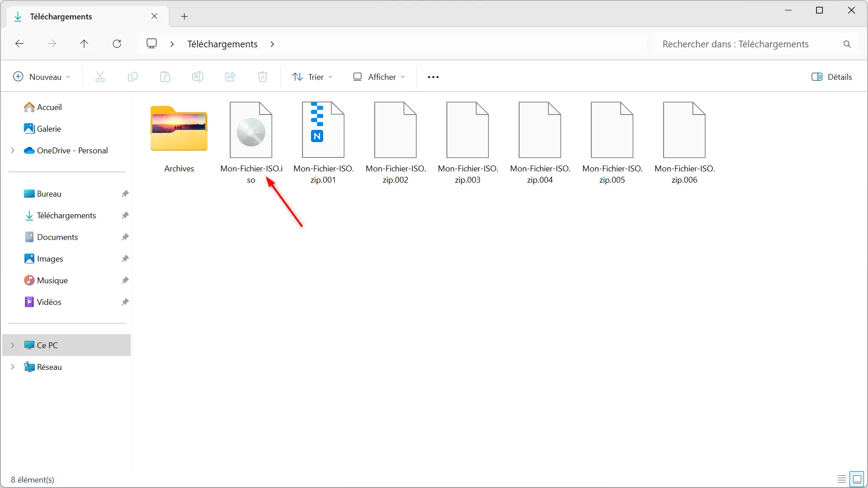Open the Trier sort dropdown

(312, 77)
